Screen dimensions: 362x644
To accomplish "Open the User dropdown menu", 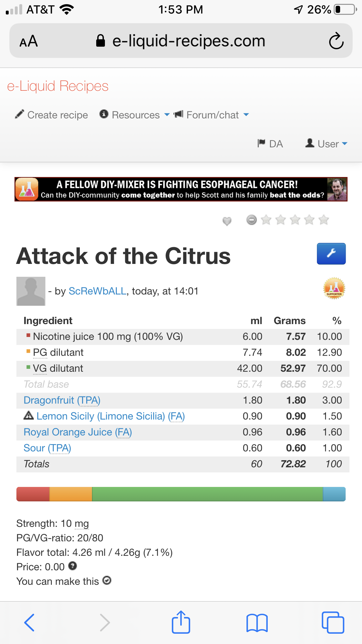I will [x=327, y=144].
